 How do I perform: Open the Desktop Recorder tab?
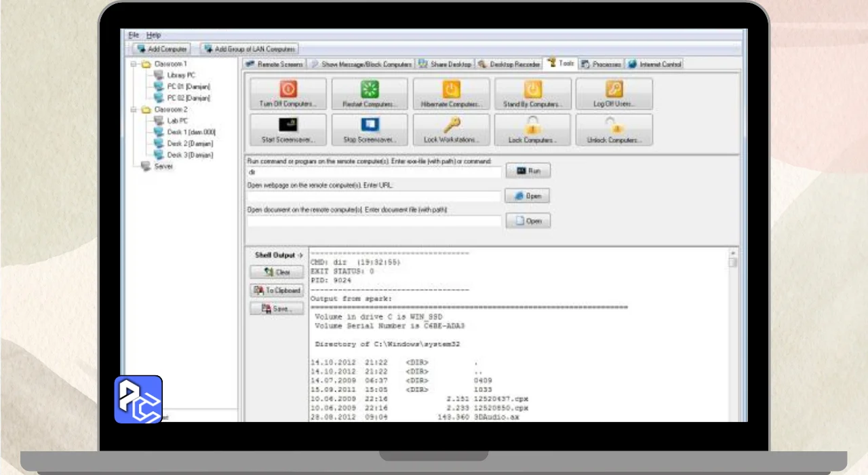[509, 64]
